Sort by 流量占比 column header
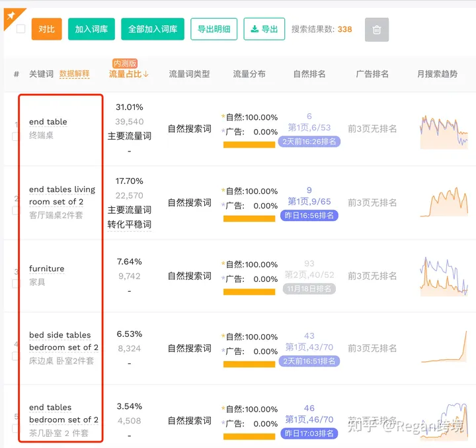The image size is (476, 448). coord(129,74)
